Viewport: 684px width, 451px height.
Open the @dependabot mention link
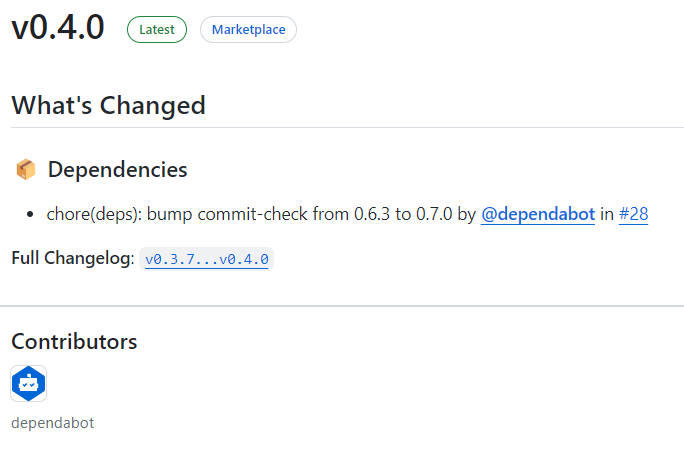coord(538,214)
